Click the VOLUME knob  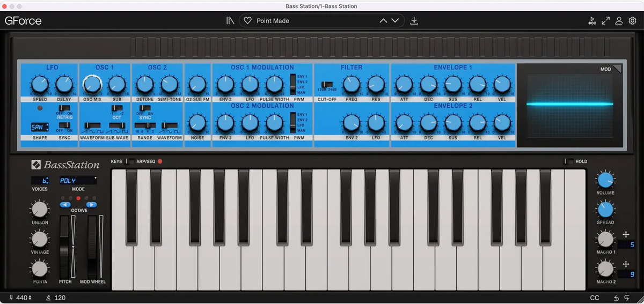[605, 180]
